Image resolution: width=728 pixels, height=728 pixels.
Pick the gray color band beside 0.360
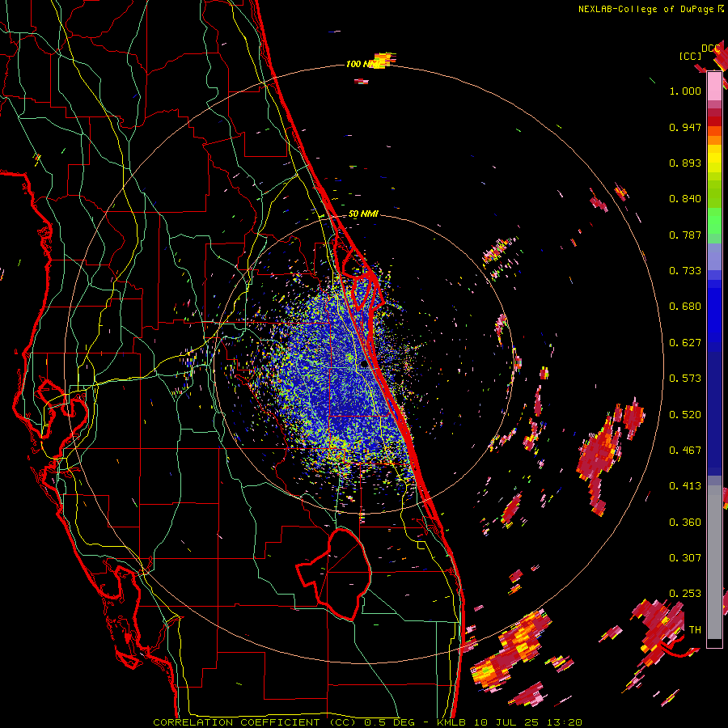(x=714, y=562)
